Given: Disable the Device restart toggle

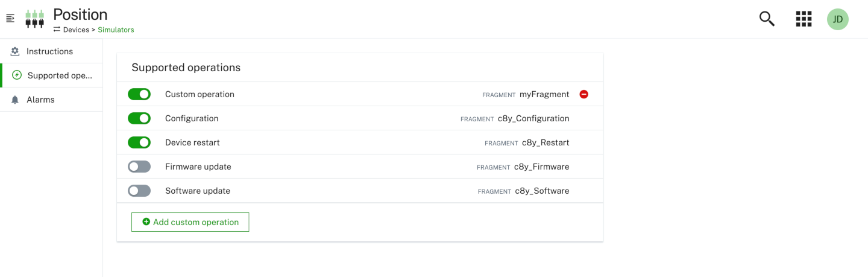Looking at the screenshot, I should click(139, 142).
